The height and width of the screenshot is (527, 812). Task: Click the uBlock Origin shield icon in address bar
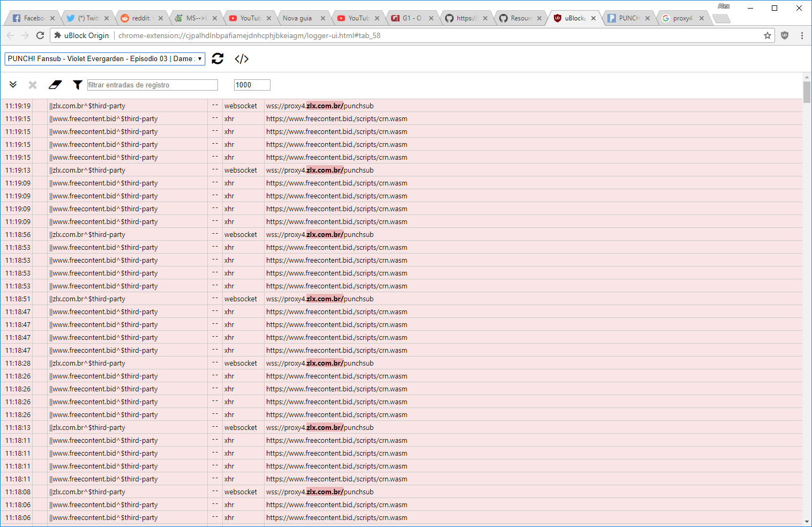coord(784,35)
